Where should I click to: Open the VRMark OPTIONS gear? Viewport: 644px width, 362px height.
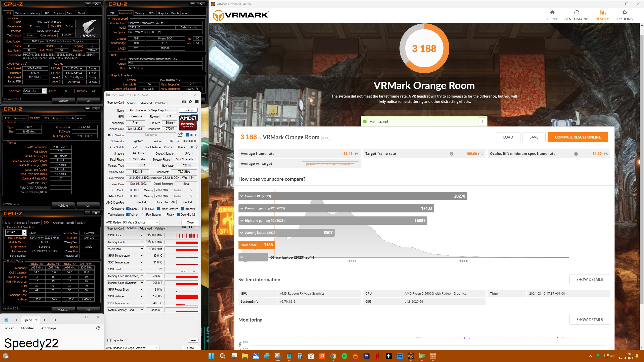pos(624,16)
